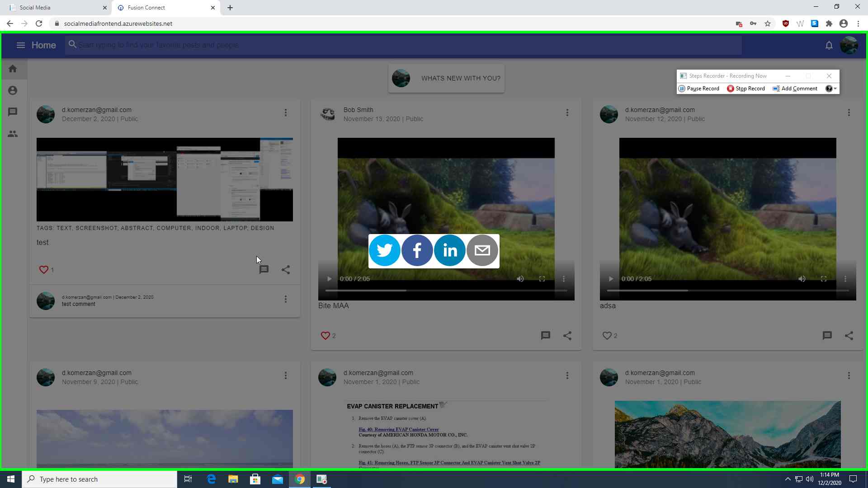Viewport: 868px width, 488px height.
Task: Click Stop Record in Steps Recorder
Action: 746,89
